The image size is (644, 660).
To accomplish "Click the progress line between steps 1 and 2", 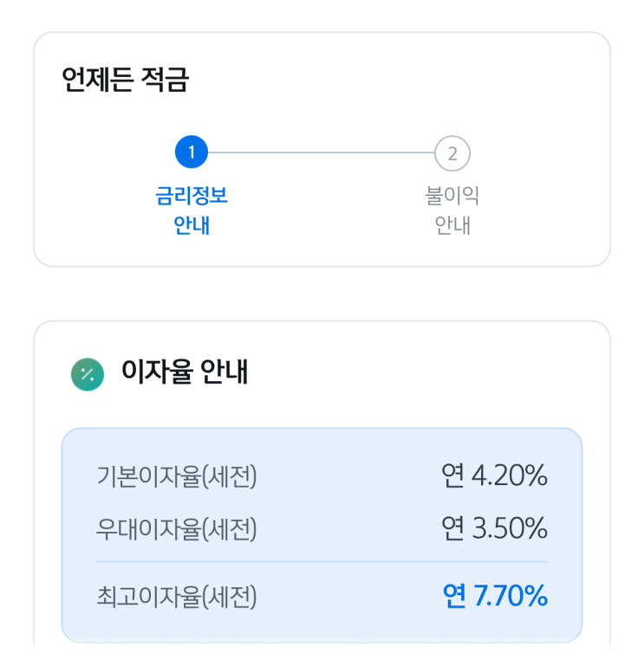I will tap(321, 153).
